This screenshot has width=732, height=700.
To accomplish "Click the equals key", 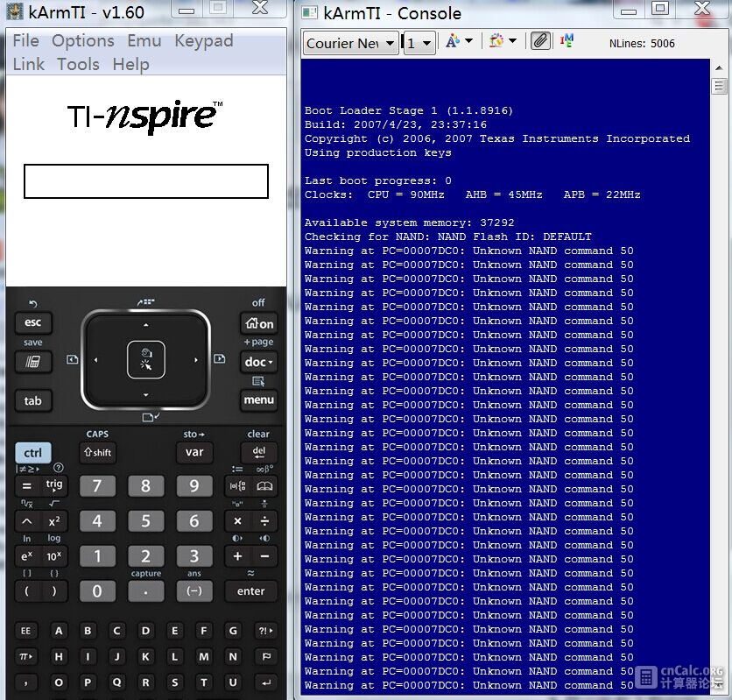I will tap(27, 486).
